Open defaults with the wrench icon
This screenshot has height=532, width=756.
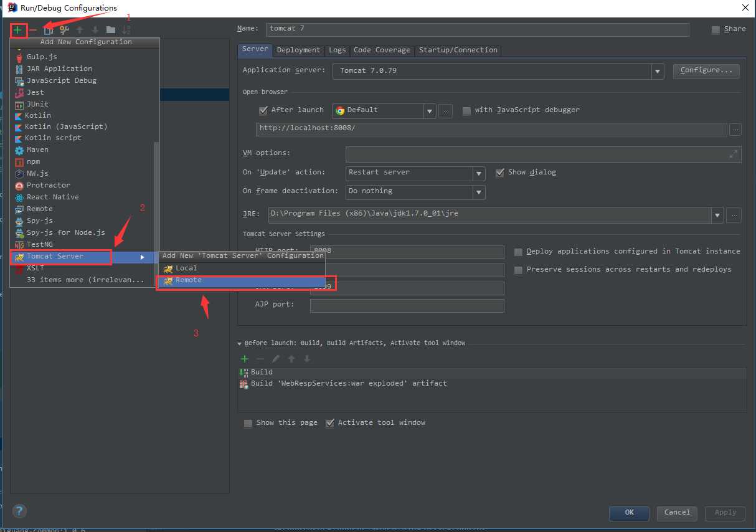(x=64, y=30)
